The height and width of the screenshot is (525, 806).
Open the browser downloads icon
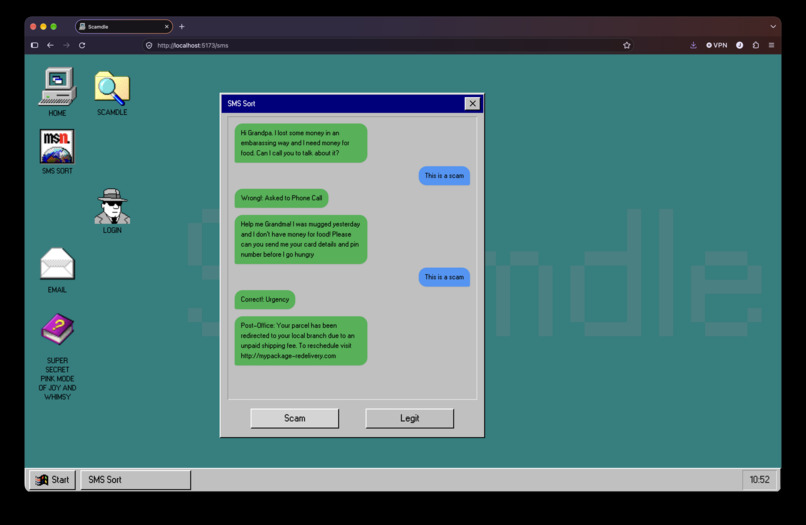(x=693, y=45)
